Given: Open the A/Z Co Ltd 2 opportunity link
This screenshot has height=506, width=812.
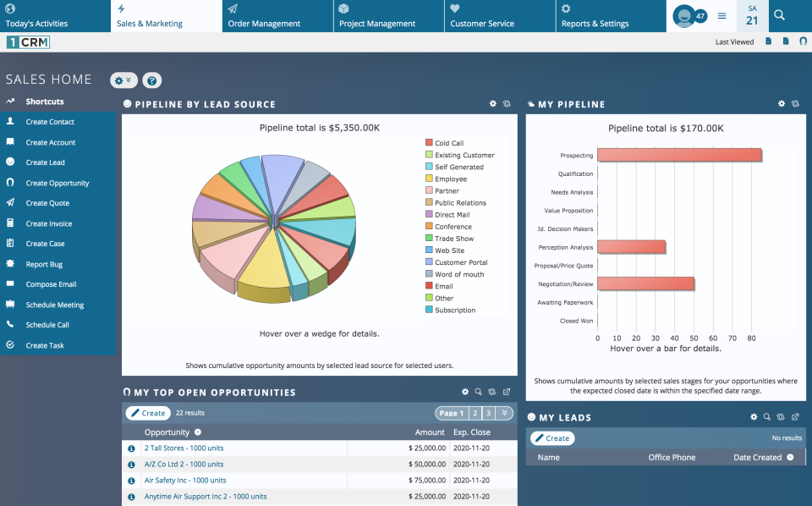Looking at the screenshot, I should [x=184, y=464].
